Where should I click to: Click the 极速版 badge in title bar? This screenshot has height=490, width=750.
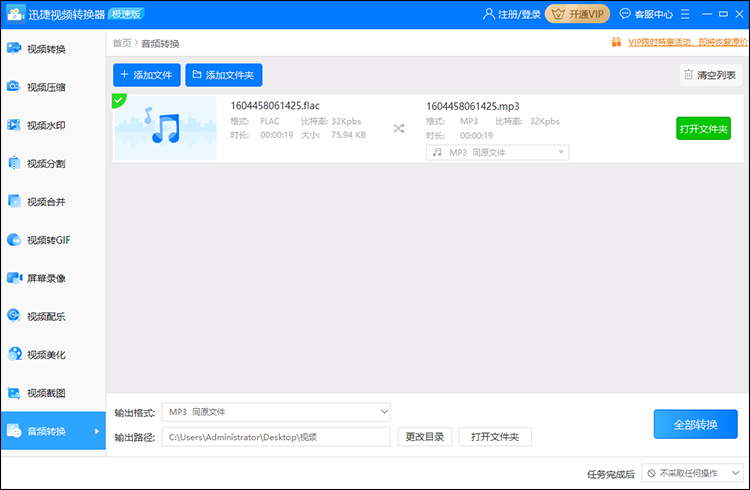click(x=126, y=14)
